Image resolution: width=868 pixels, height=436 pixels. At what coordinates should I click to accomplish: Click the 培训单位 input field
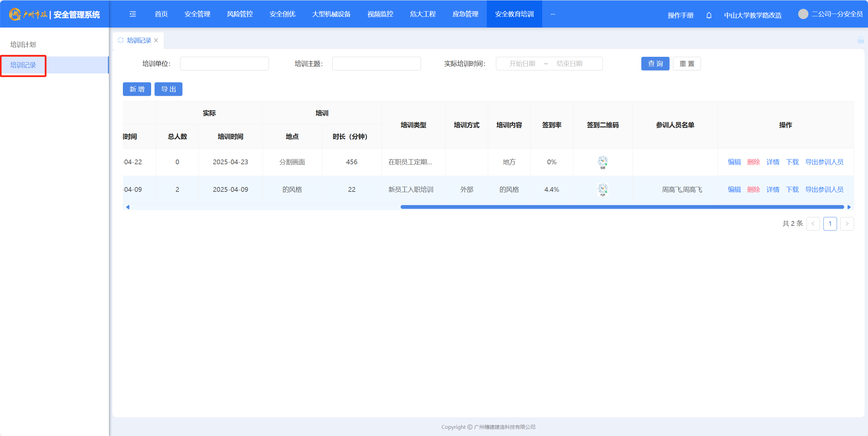click(x=224, y=64)
